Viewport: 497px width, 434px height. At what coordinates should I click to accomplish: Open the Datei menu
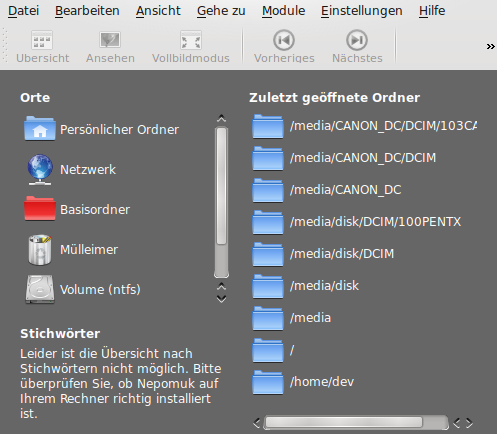coord(23,11)
